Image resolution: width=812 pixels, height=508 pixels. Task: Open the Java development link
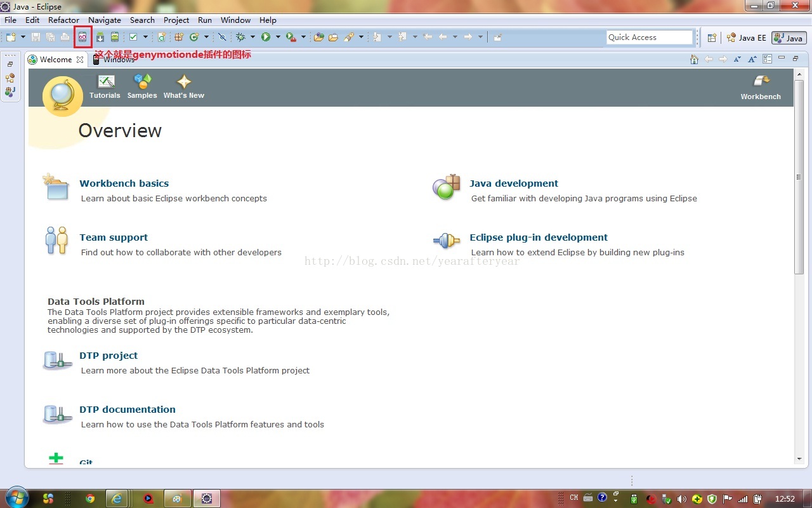click(x=514, y=184)
